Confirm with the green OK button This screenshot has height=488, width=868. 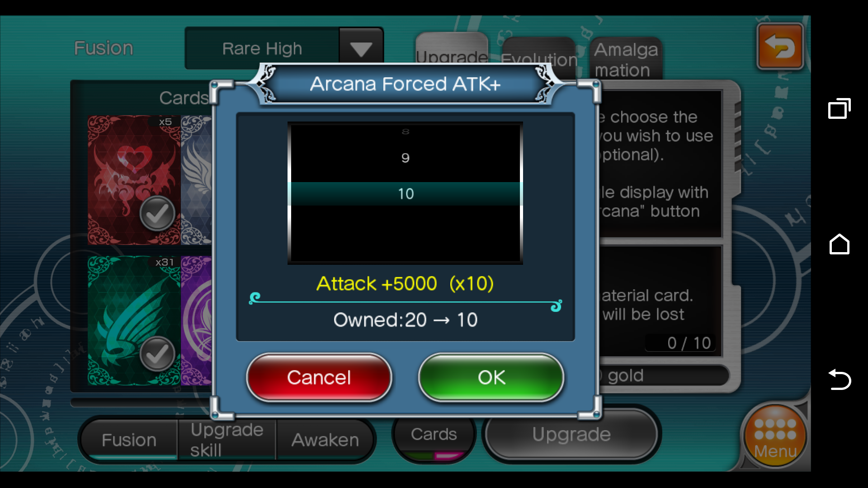click(491, 378)
